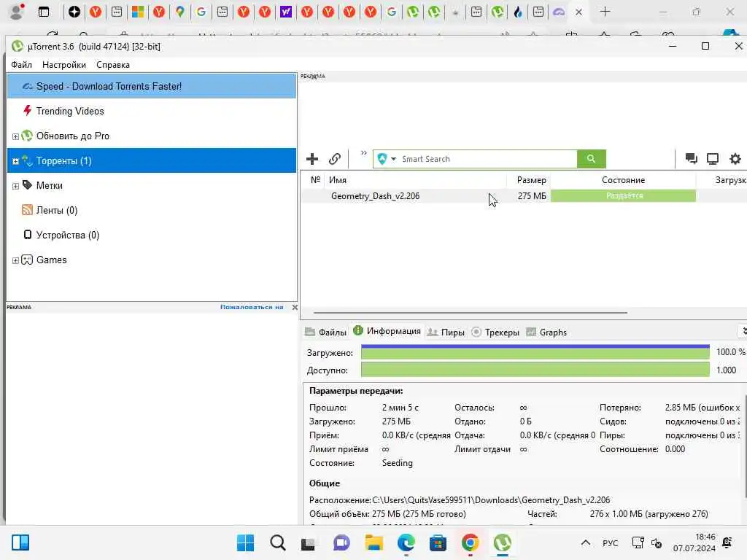
Task: Click the Раздаётся status progress bar
Action: pos(623,195)
